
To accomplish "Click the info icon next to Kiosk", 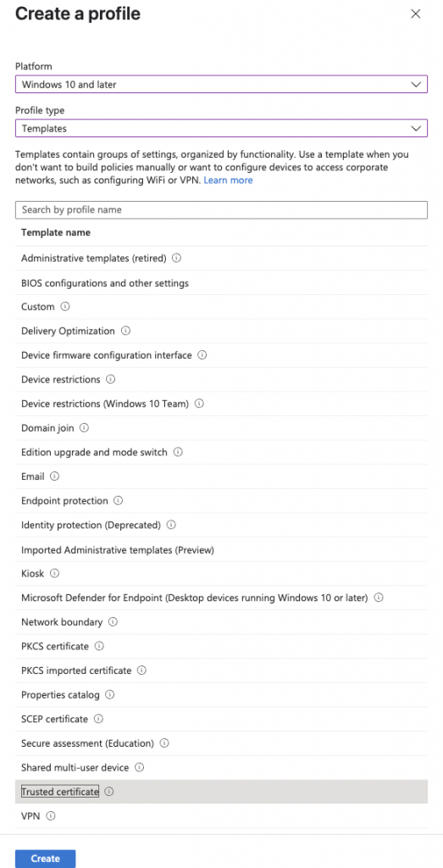I will 55,574.
